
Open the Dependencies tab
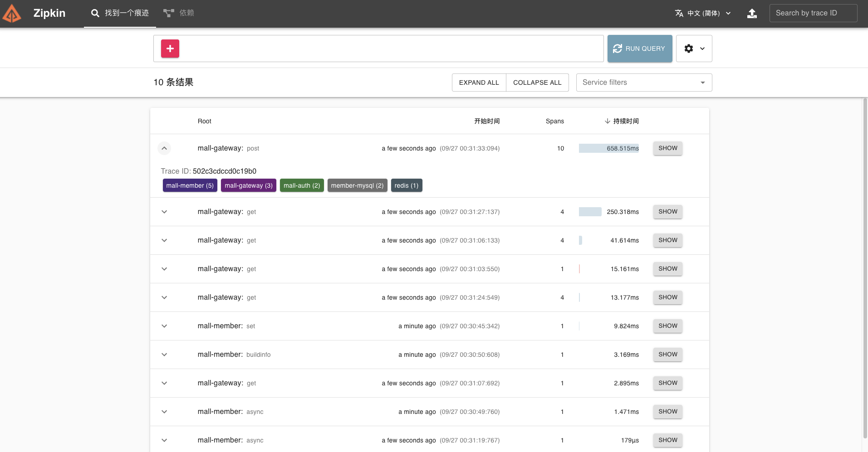coord(179,13)
